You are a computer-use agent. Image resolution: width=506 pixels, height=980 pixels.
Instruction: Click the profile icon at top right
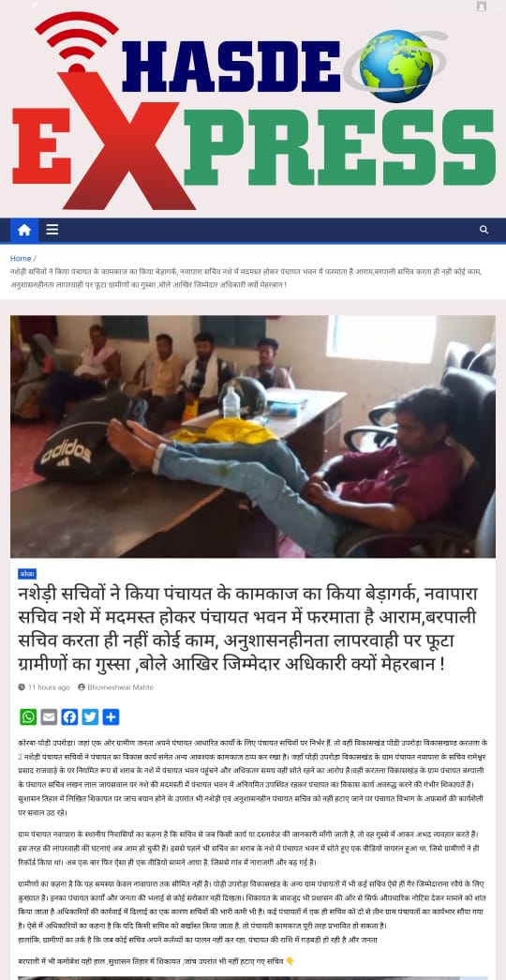click(x=481, y=7)
